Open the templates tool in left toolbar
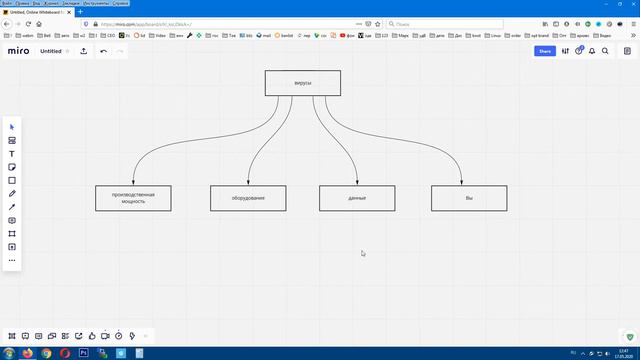640x360 pixels. tap(12, 140)
